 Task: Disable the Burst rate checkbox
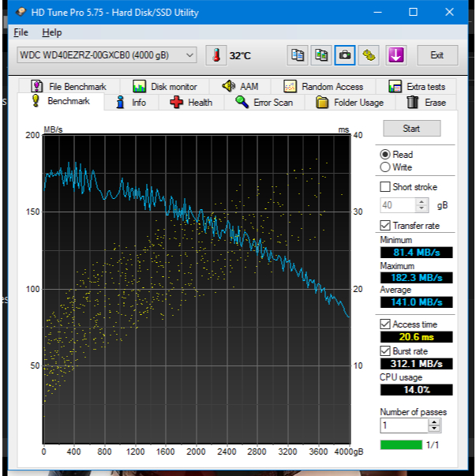pos(385,350)
